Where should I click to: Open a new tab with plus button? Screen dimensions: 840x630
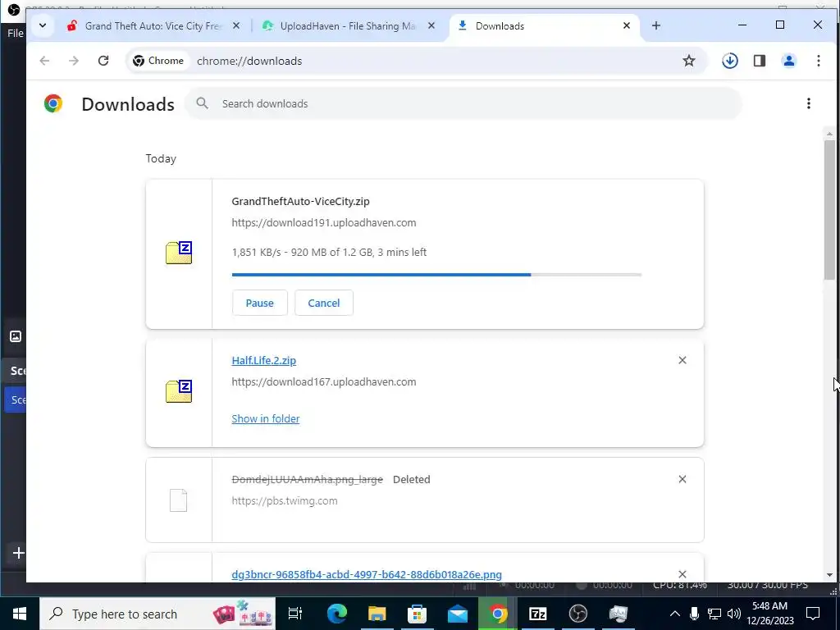click(x=655, y=25)
